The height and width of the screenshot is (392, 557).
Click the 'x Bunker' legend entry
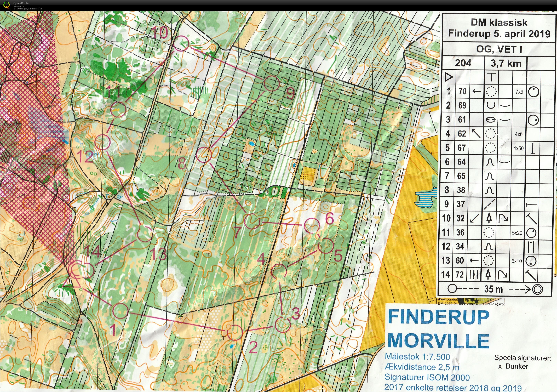[x=513, y=366]
